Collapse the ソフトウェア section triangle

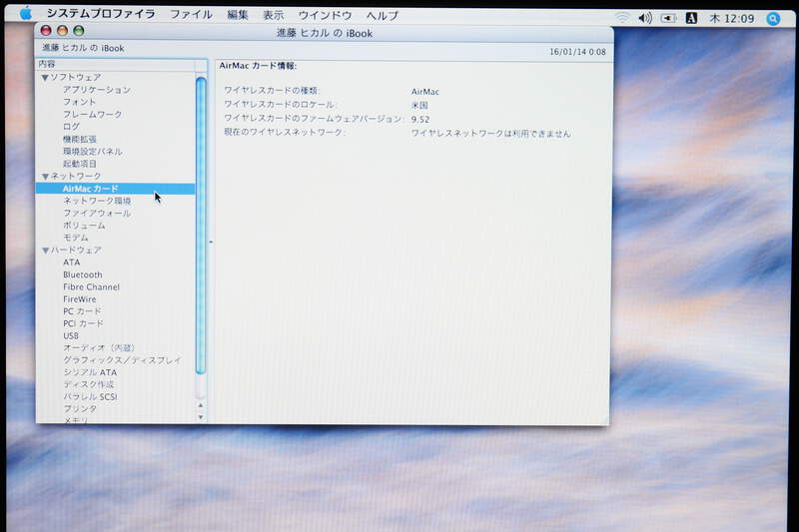click(45, 78)
